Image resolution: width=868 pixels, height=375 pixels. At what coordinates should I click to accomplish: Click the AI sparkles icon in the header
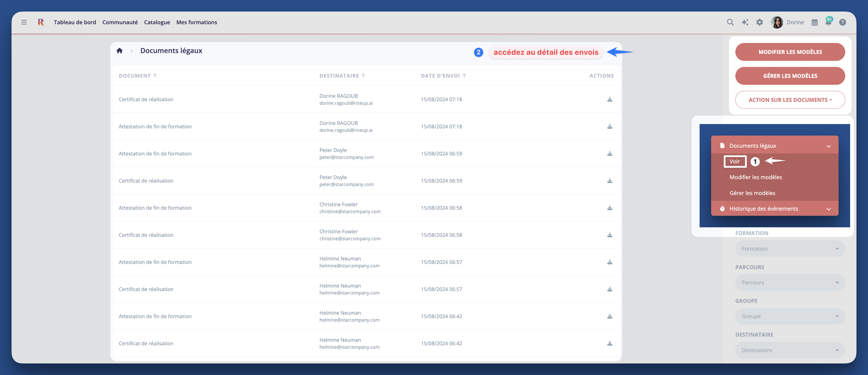click(745, 22)
